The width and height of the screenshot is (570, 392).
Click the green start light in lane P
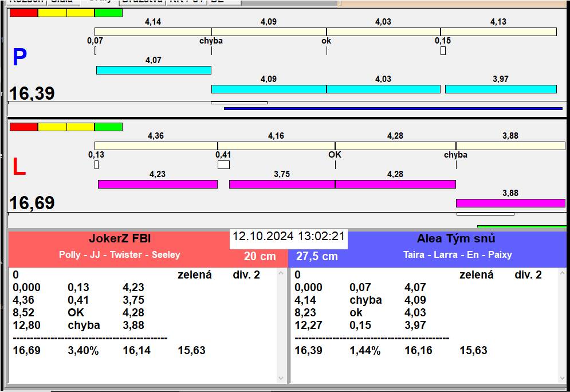[x=108, y=13]
